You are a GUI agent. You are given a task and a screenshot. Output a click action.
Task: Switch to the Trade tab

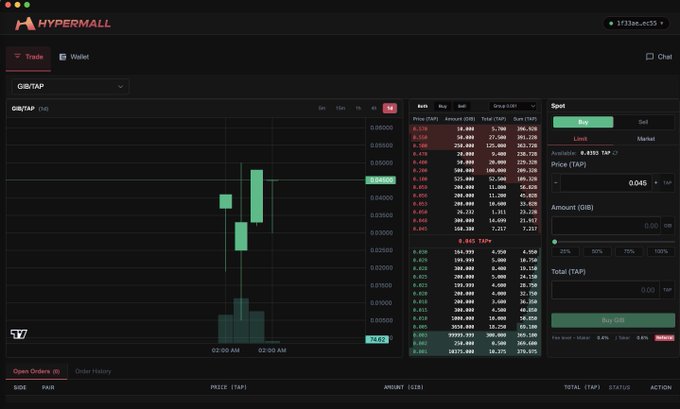[29, 57]
